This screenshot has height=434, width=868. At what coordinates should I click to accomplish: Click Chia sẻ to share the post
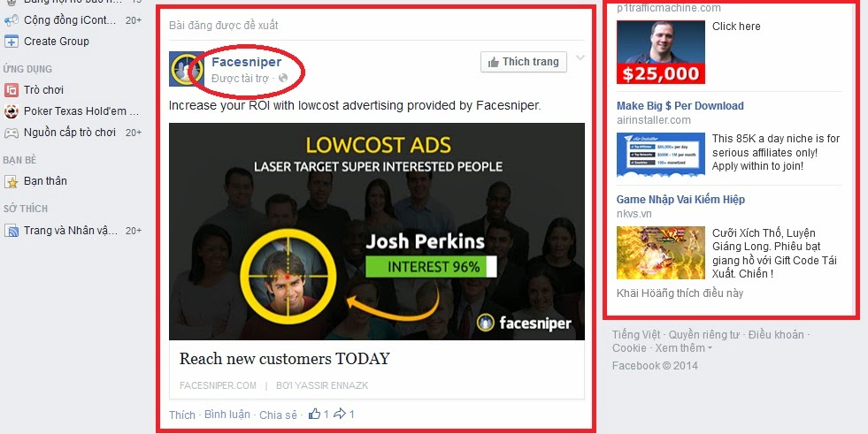click(x=279, y=415)
